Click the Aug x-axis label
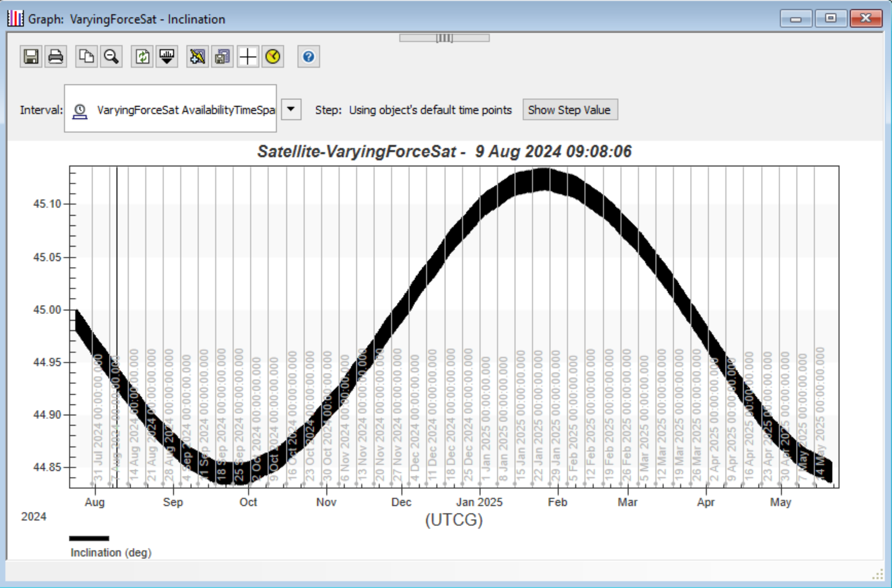 (x=95, y=502)
